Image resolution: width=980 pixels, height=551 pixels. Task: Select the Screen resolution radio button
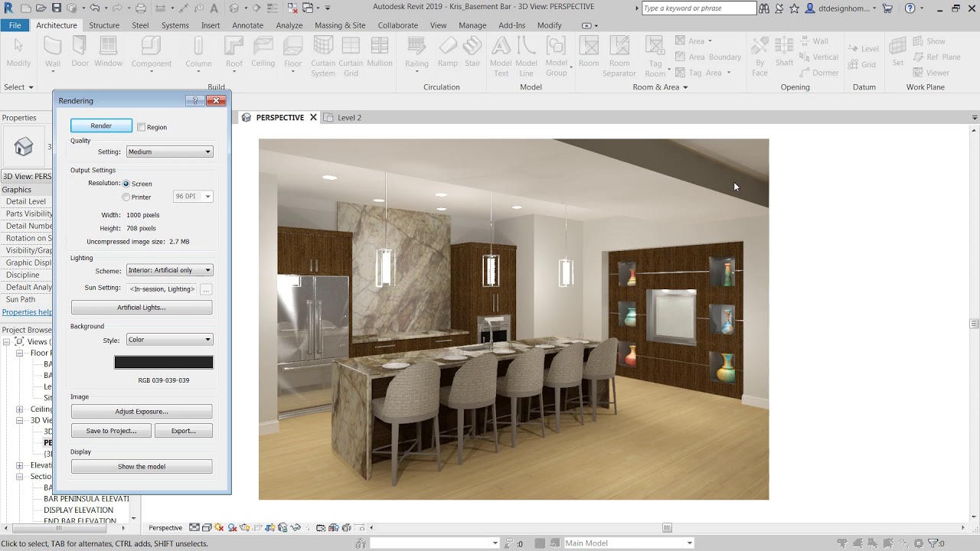click(126, 184)
